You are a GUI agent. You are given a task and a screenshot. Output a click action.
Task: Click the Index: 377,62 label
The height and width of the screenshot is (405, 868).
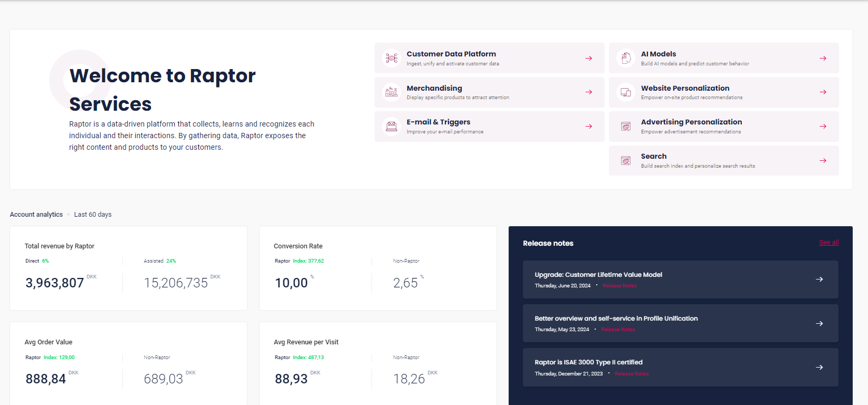[309, 261]
